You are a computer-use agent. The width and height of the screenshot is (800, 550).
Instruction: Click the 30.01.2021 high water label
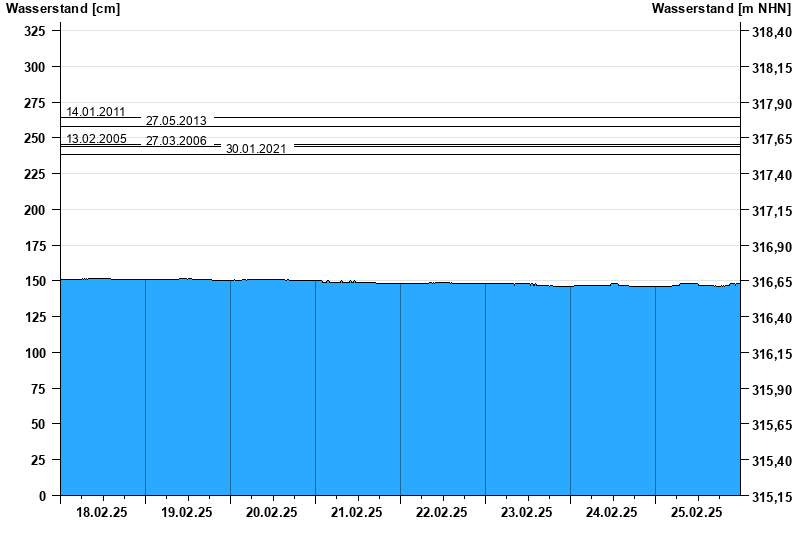tap(256, 149)
